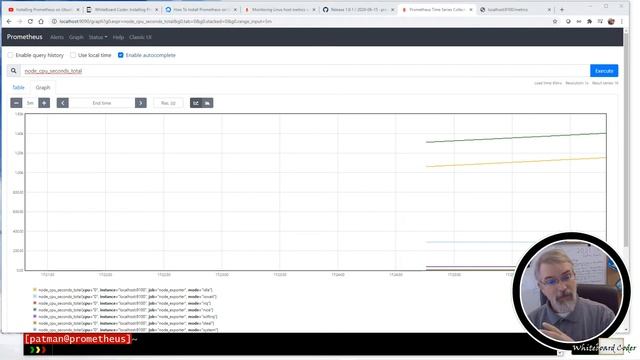
Task: Close the localhost:9100/metrics tab
Action: point(549,9)
